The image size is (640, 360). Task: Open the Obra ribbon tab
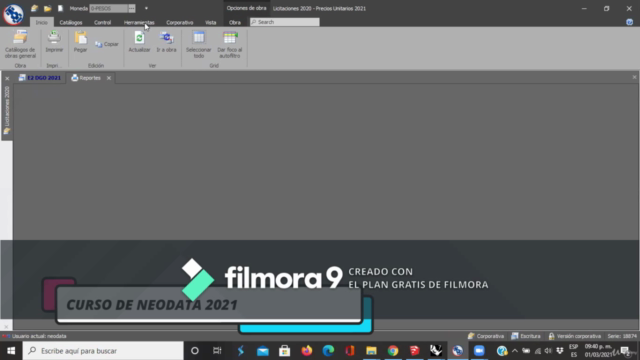pos(235,22)
